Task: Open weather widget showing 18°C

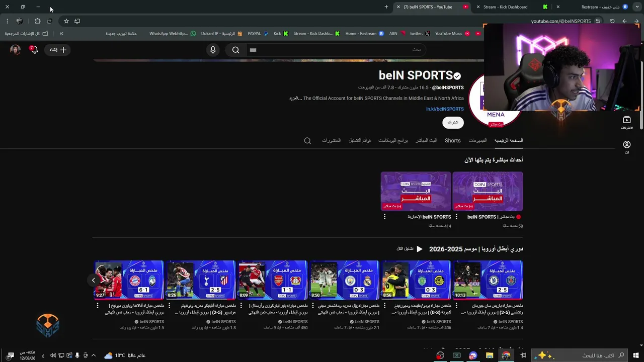Action: pos(125,355)
